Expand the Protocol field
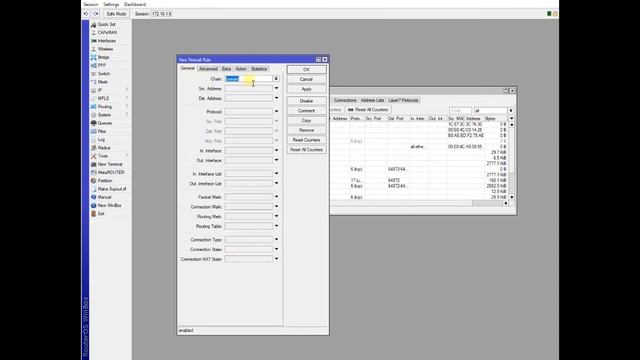Screen dimensions: 640x360 pos(276,111)
